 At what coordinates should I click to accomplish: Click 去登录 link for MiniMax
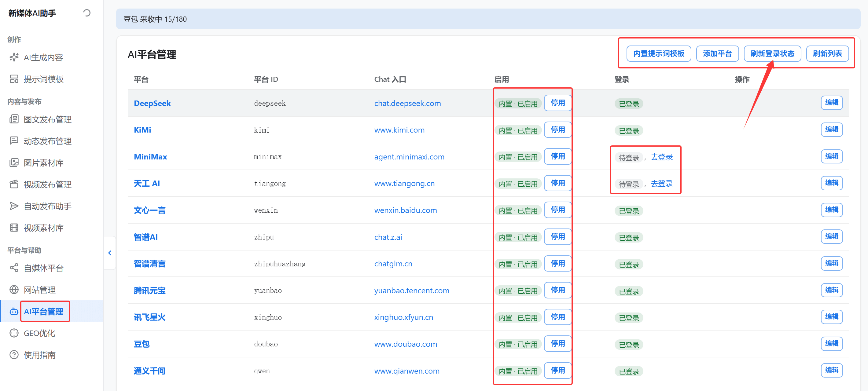tap(661, 157)
